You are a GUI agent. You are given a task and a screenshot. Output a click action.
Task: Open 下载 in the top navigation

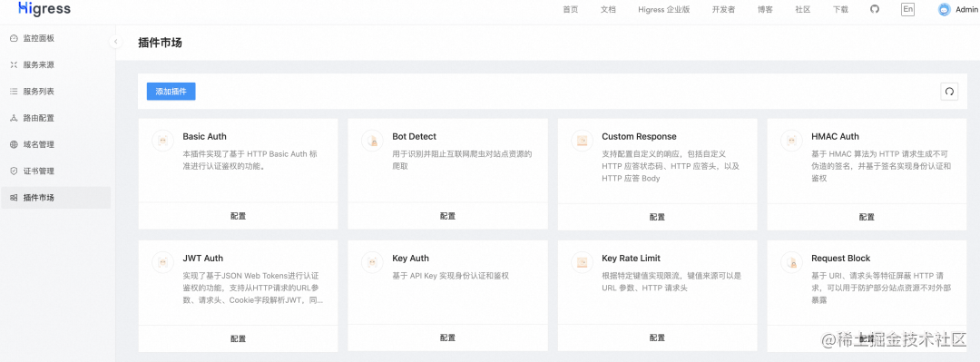point(840,9)
